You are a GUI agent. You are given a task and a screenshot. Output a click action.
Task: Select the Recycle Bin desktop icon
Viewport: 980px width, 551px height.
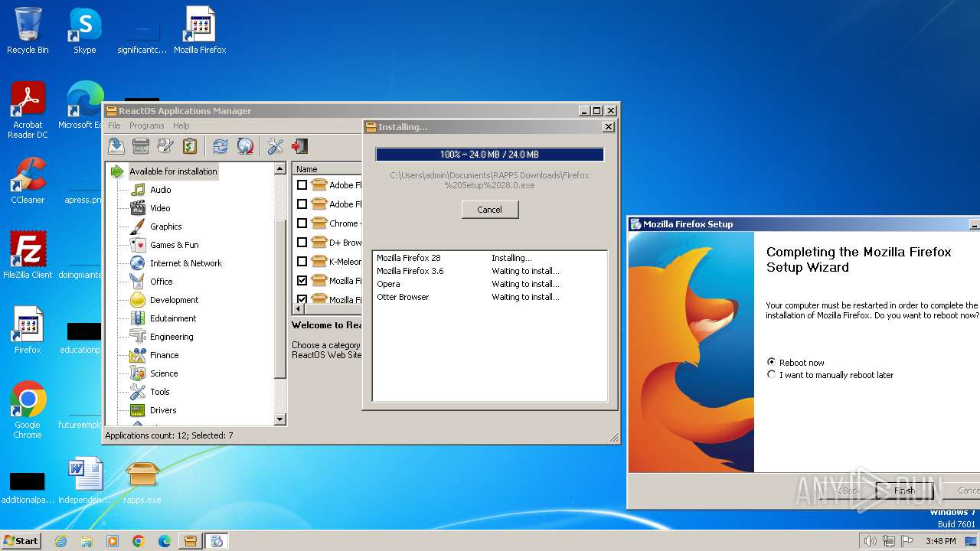pos(28,31)
